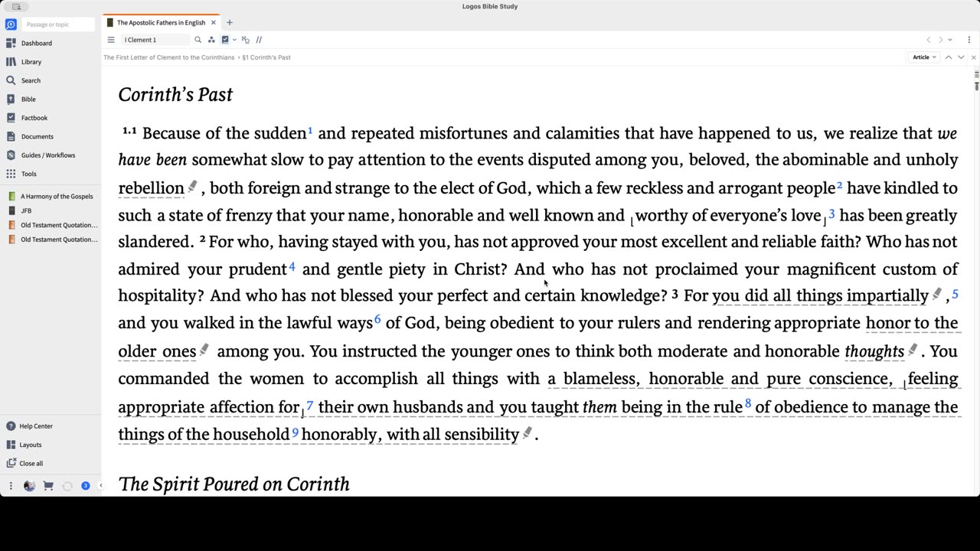Screen dimensions: 980x551
Task: Open footnote 6 after 'lawful ways'
Action: [x=377, y=320]
